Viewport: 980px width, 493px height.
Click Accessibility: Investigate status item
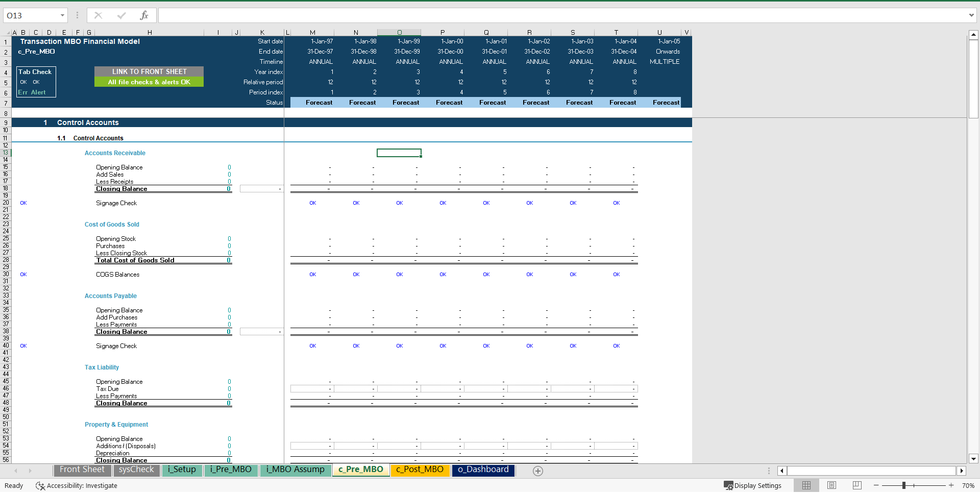pyautogui.click(x=77, y=486)
